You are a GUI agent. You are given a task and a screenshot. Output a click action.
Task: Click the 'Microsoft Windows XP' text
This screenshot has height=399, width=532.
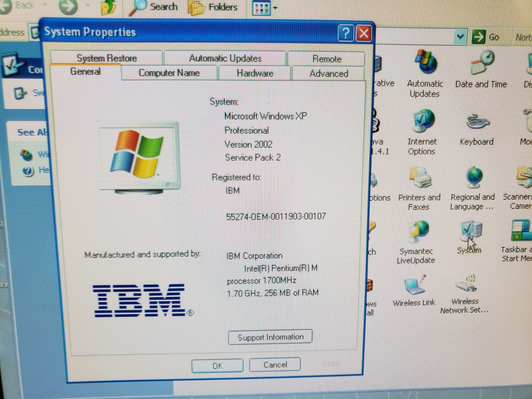coord(266,116)
